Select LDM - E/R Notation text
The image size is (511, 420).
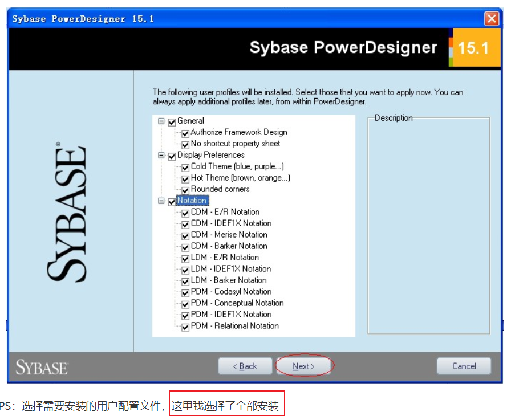(x=225, y=258)
